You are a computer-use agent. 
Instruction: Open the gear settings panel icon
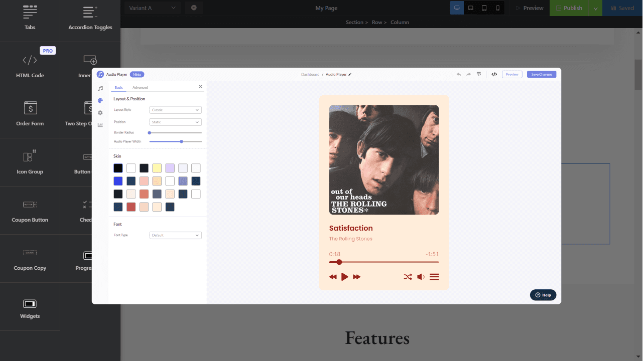coord(100,113)
